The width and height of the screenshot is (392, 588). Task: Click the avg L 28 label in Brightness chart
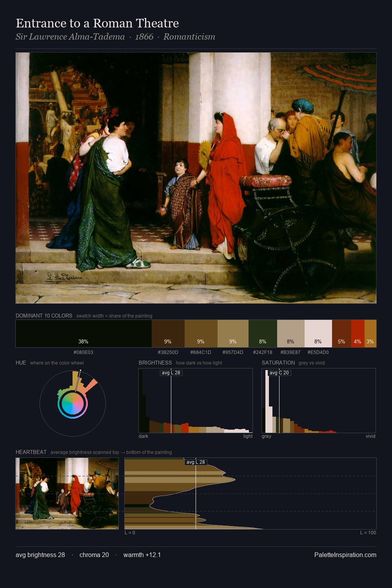[171, 373]
